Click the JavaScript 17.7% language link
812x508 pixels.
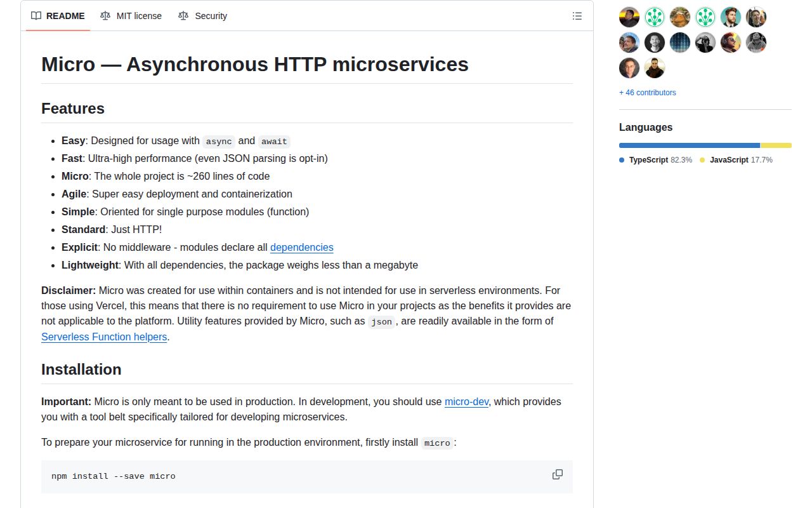click(736, 160)
